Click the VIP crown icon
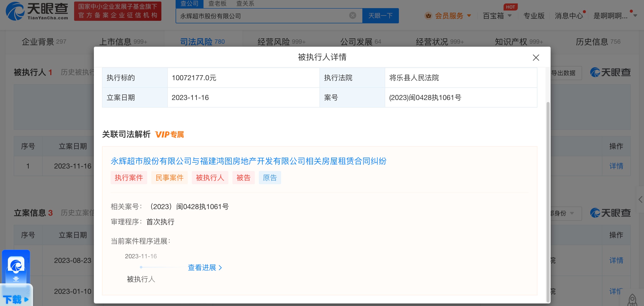 (x=429, y=16)
